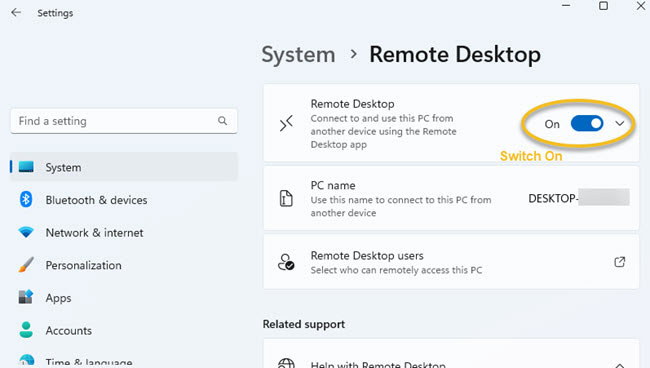Image resolution: width=650 pixels, height=368 pixels.
Task: Click the Personalization paintbrush icon
Action: click(x=26, y=265)
